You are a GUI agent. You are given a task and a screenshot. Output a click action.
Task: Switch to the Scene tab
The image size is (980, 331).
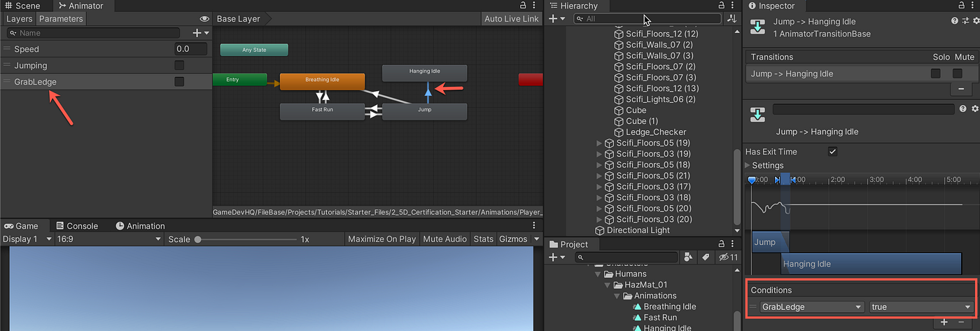[22, 6]
